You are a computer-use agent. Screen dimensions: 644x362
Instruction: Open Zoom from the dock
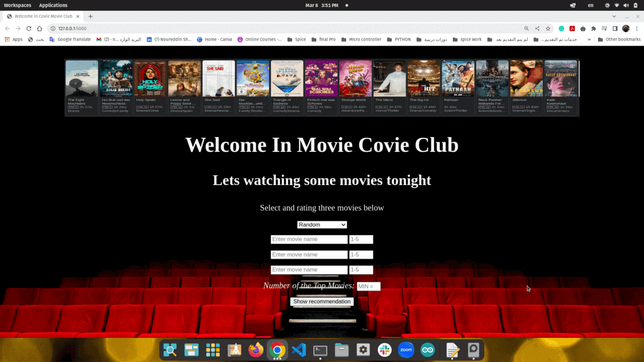click(405, 350)
